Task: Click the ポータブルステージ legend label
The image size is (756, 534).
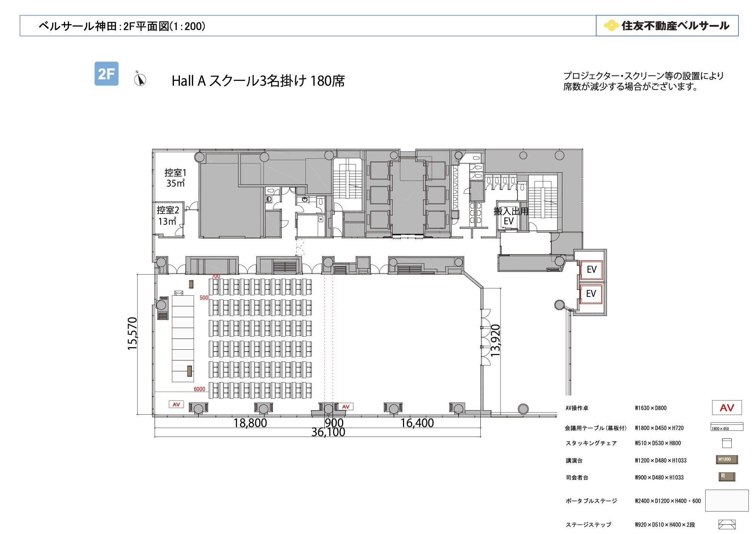Action: [x=591, y=501]
